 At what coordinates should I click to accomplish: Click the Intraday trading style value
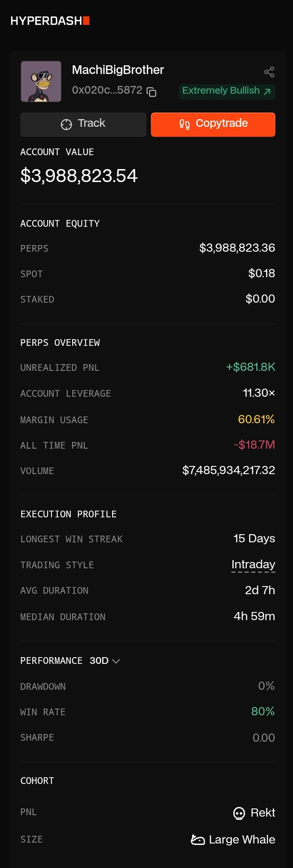(x=253, y=564)
